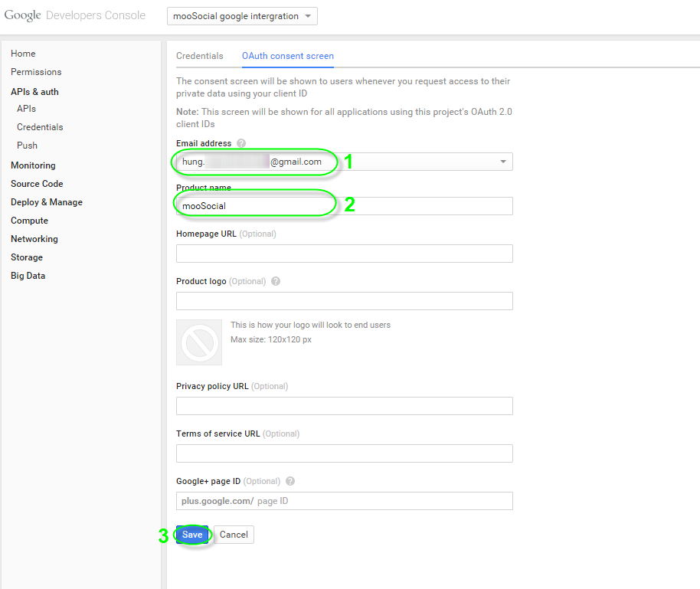The height and width of the screenshot is (589, 700).
Task: Focus the Terms of service URL field
Action: click(345, 453)
